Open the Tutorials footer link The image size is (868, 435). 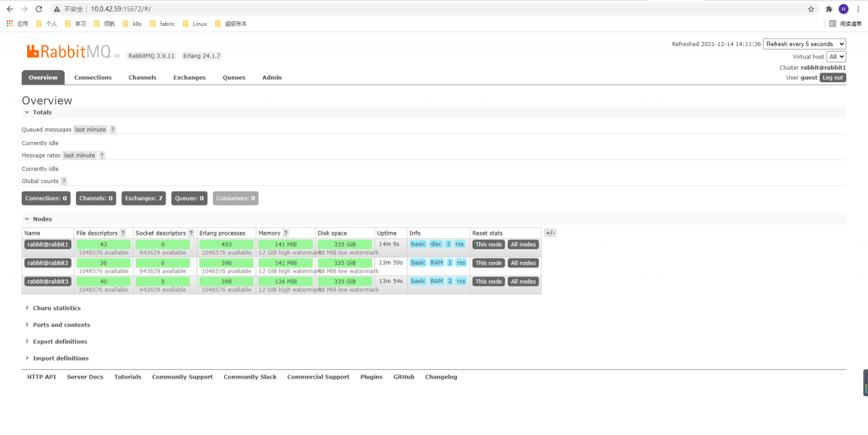pyautogui.click(x=127, y=377)
